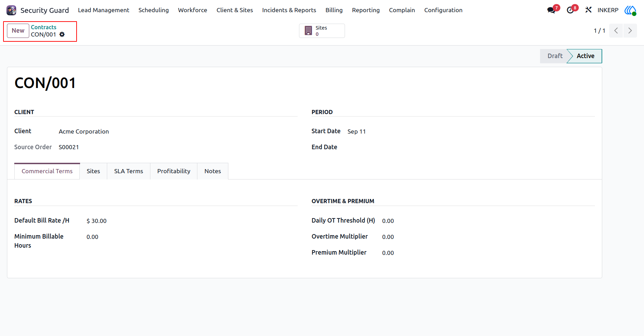644x336 pixels.
Task: Click the New contract button
Action: tap(18, 31)
